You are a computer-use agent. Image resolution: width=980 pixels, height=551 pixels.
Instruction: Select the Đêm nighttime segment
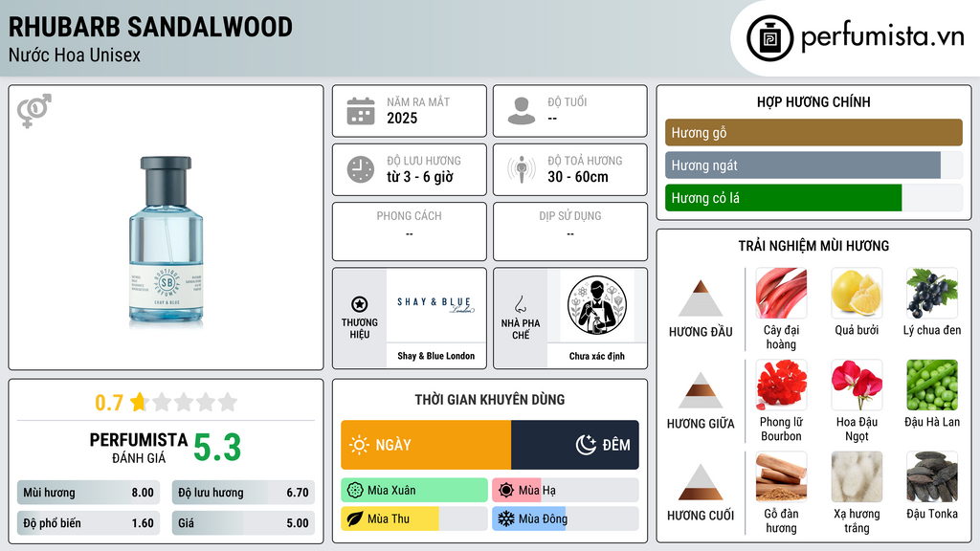575,445
